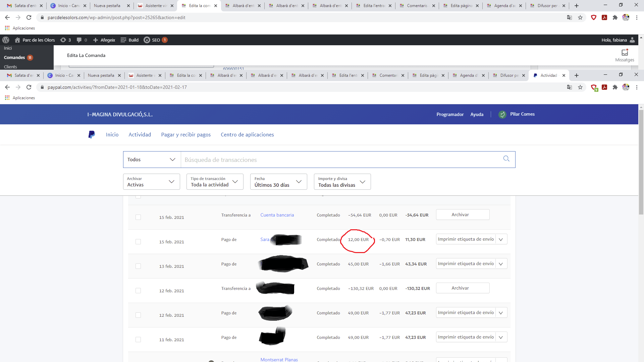Check box for 15 feb Transferencia row
Image resolution: width=644 pixels, height=362 pixels.
(x=138, y=217)
